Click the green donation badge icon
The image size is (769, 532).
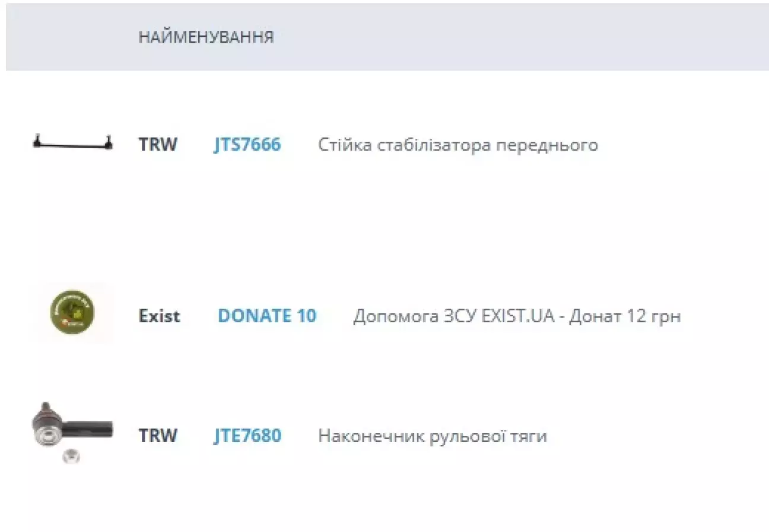72,312
